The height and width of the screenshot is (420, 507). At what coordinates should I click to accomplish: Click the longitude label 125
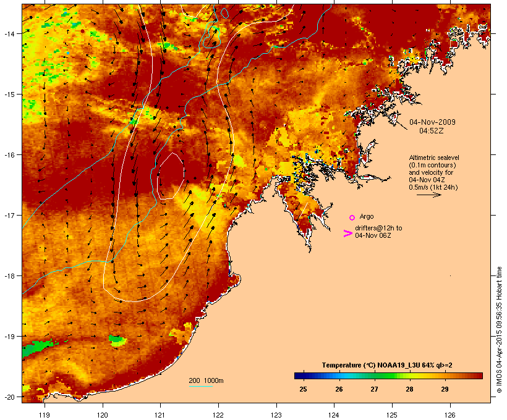click(392, 415)
